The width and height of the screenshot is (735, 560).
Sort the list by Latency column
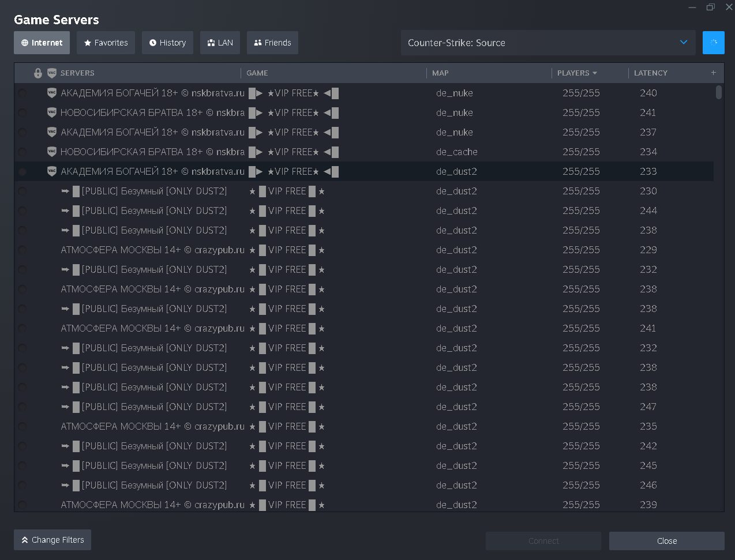pyautogui.click(x=650, y=73)
